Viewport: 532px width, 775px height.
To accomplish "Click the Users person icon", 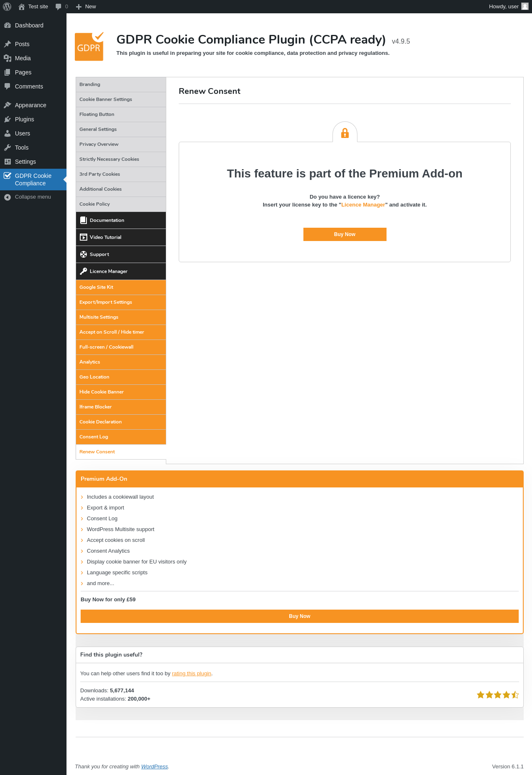I will 7,133.
